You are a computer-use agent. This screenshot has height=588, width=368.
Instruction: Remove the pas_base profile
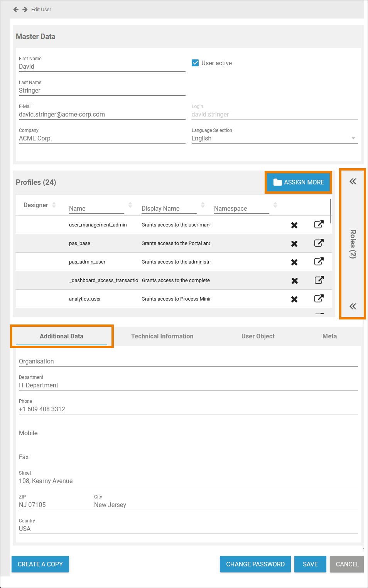click(294, 243)
